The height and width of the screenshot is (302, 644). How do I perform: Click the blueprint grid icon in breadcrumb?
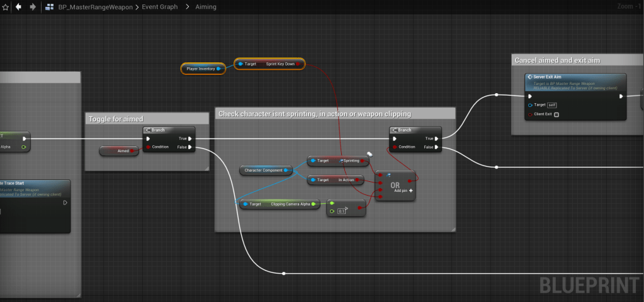pyautogui.click(x=50, y=7)
